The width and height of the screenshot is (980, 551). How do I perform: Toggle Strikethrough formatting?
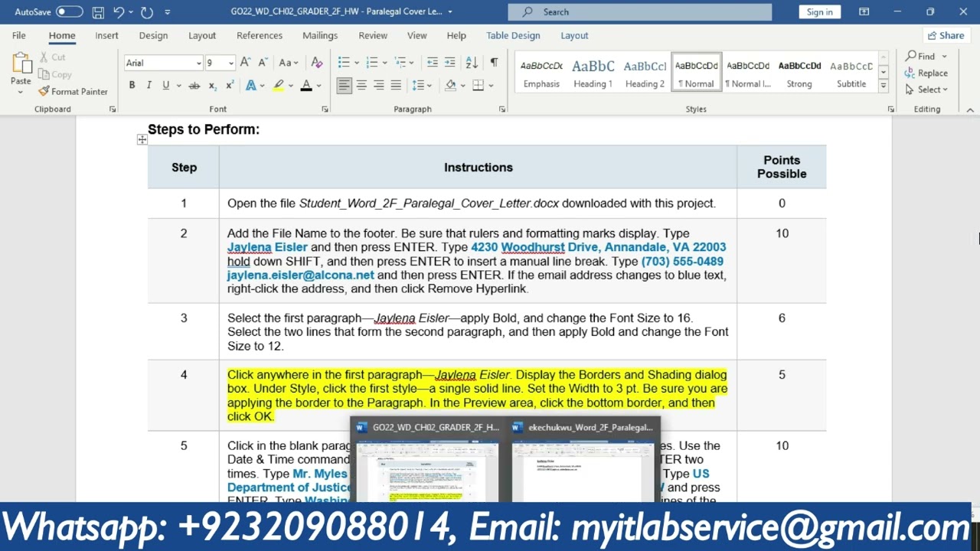[x=194, y=85]
